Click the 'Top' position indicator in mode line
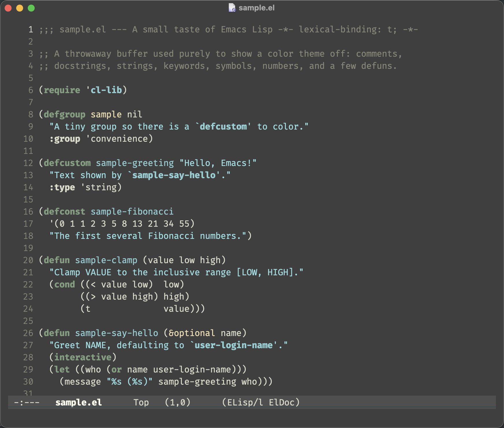 point(141,402)
